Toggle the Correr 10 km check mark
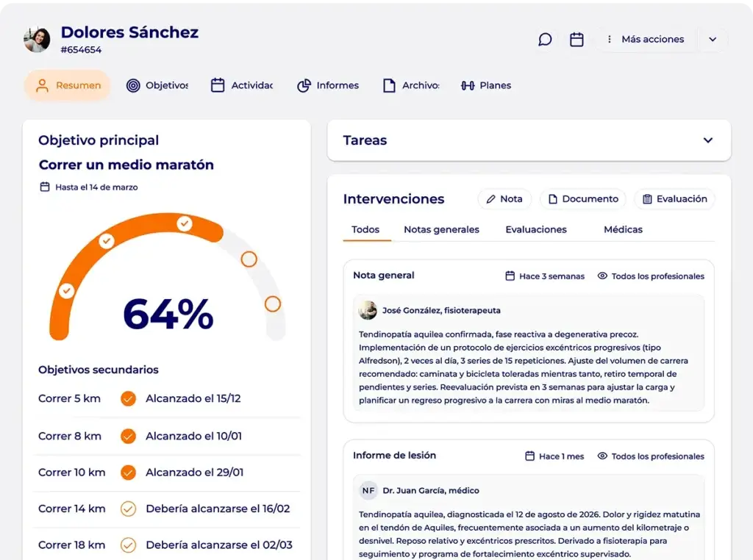 tap(128, 473)
